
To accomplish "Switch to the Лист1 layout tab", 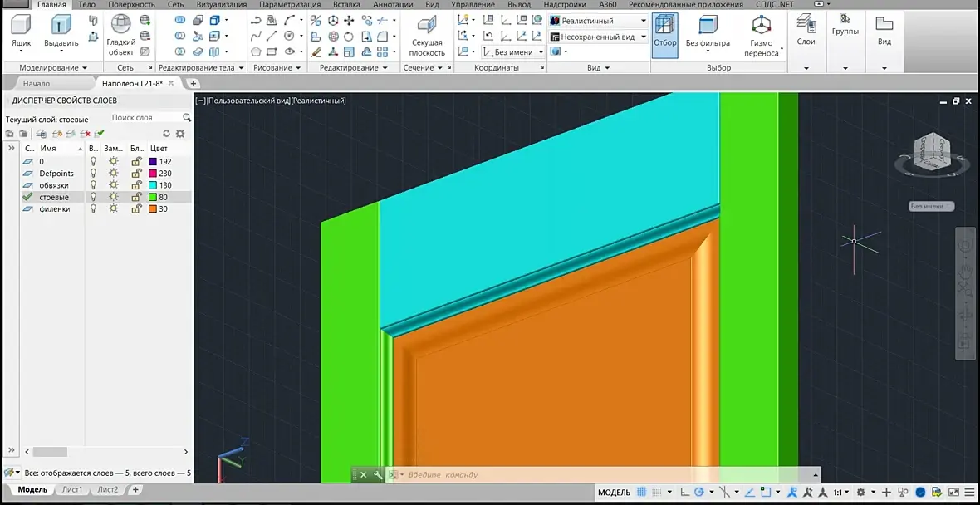I will click(x=72, y=489).
